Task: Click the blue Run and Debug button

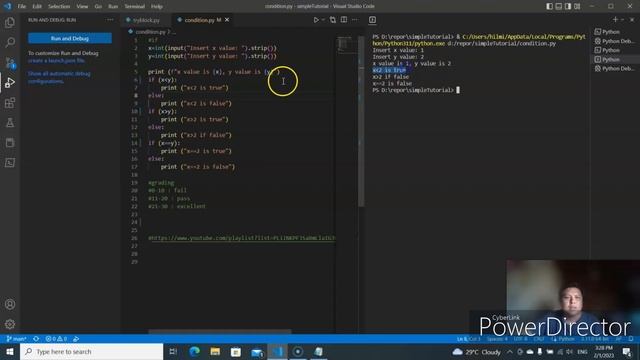Action: pyautogui.click(x=70, y=38)
